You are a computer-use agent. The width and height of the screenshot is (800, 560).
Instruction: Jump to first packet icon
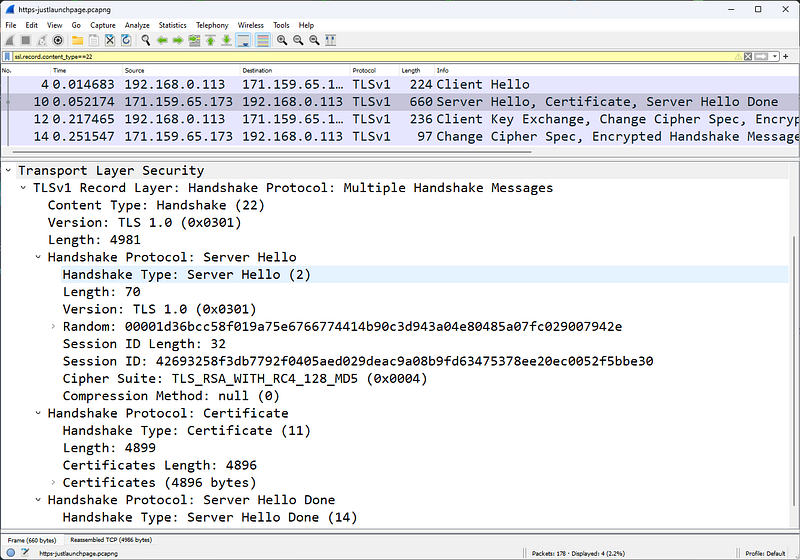point(210,40)
